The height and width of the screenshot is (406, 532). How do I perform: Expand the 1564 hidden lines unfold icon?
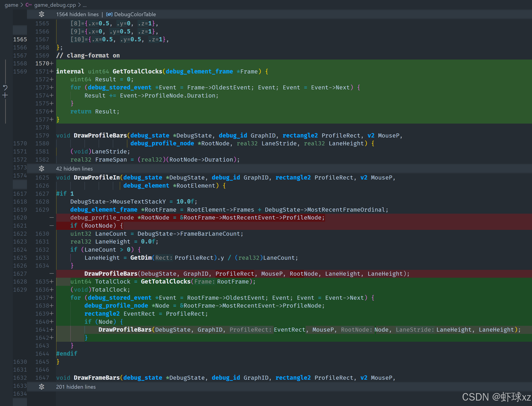click(42, 15)
